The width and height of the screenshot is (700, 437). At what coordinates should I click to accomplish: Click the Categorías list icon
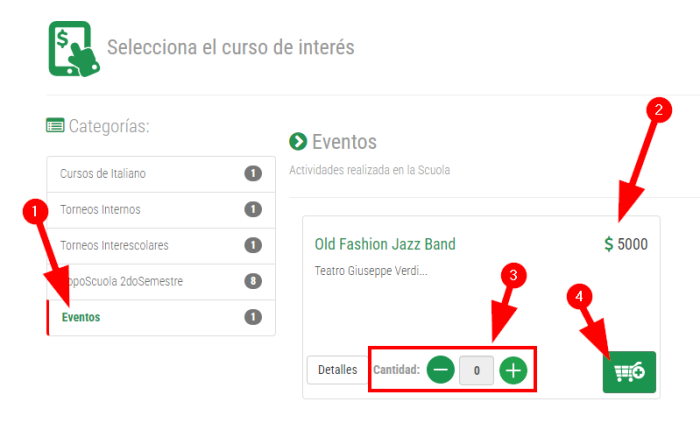[55, 125]
